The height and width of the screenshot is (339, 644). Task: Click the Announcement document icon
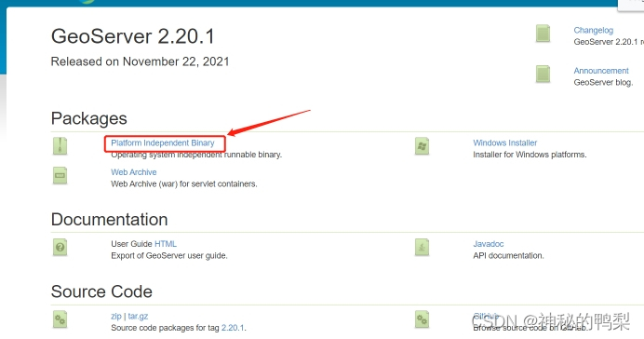pos(543,74)
